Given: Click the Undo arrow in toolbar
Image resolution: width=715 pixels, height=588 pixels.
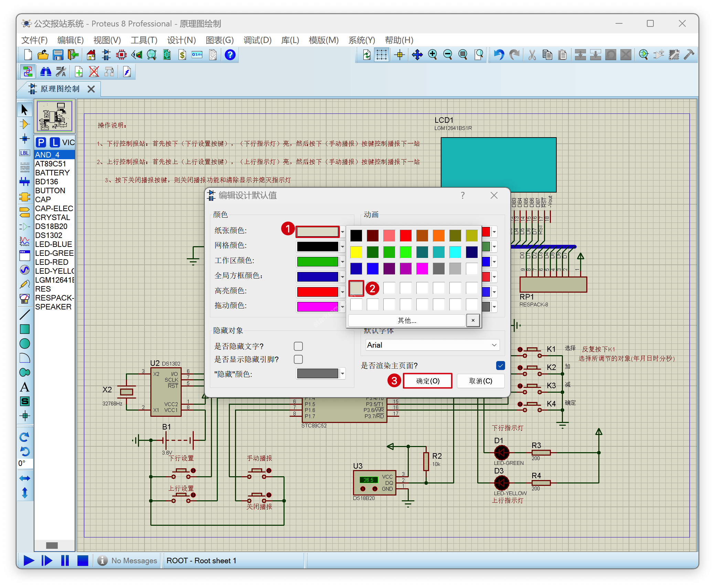Looking at the screenshot, I should pyautogui.click(x=499, y=55).
